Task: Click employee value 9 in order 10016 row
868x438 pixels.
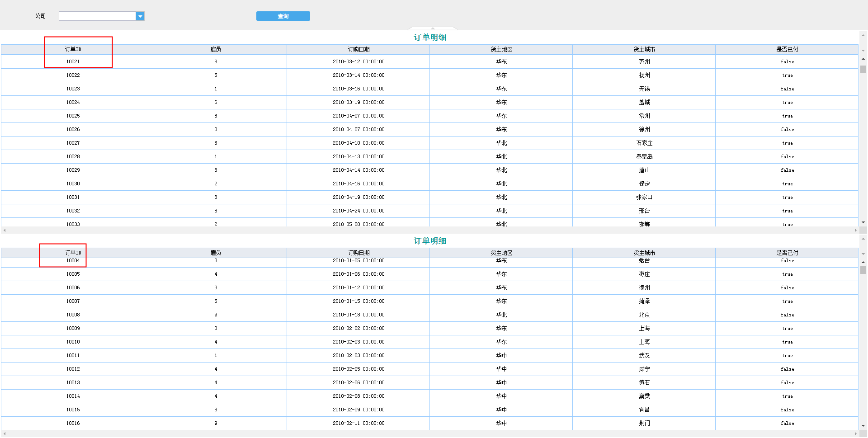Action: 216,423
